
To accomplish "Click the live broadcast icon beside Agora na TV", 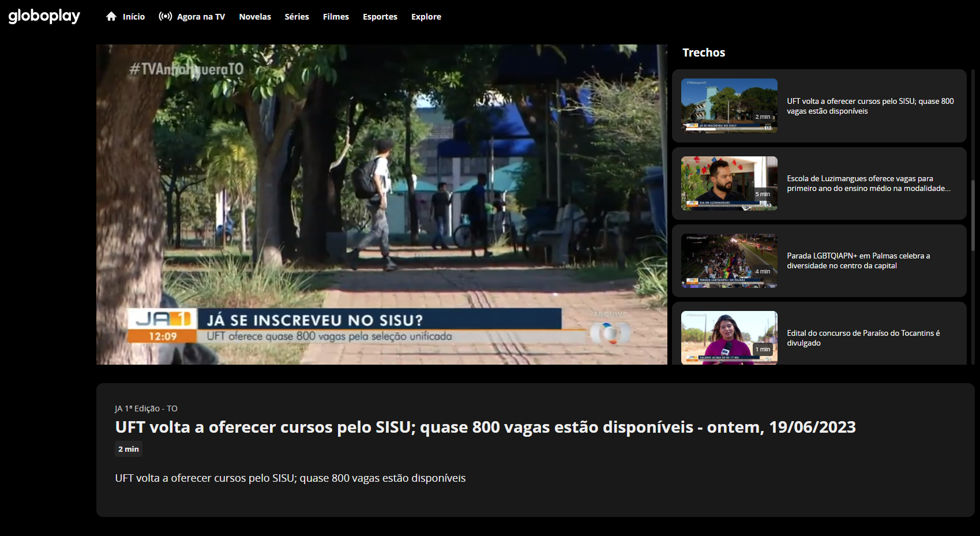I will tap(166, 16).
